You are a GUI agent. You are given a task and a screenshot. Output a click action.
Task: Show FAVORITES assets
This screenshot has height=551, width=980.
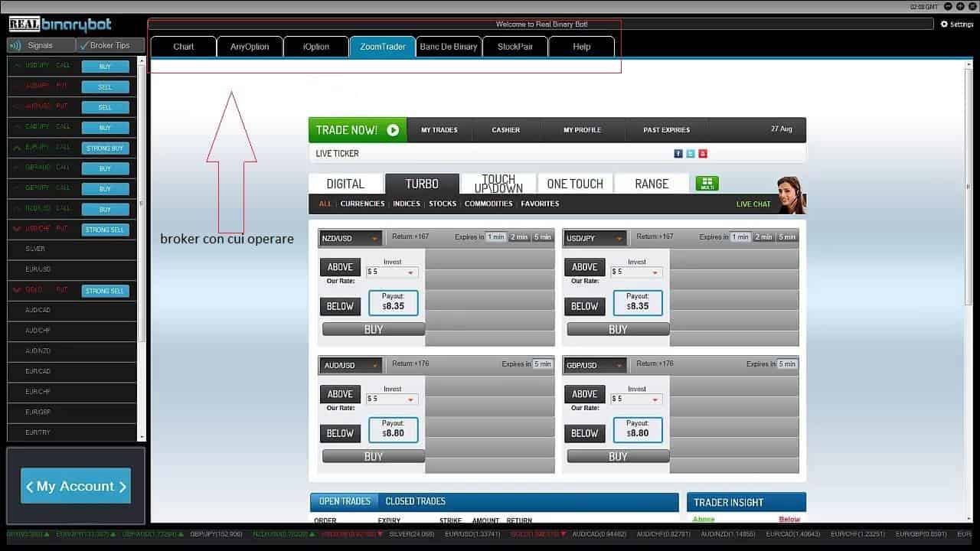(x=540, y=204)
